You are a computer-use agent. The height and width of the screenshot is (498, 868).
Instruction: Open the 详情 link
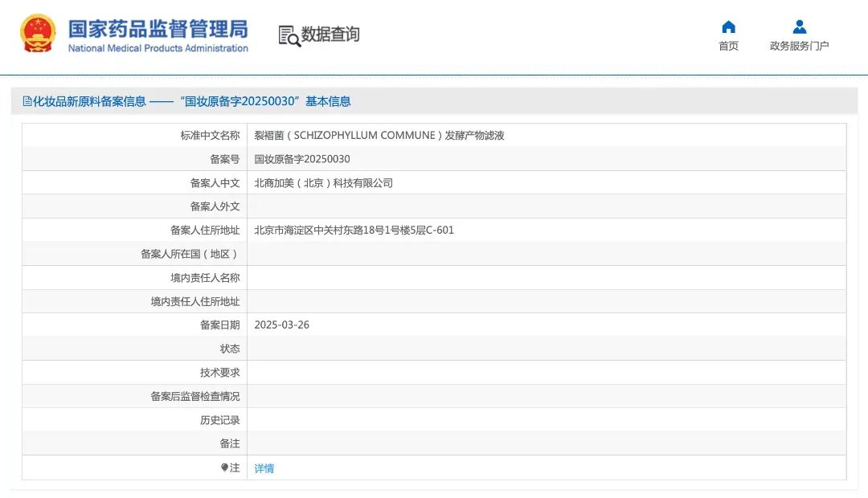(x=264, y=468)
